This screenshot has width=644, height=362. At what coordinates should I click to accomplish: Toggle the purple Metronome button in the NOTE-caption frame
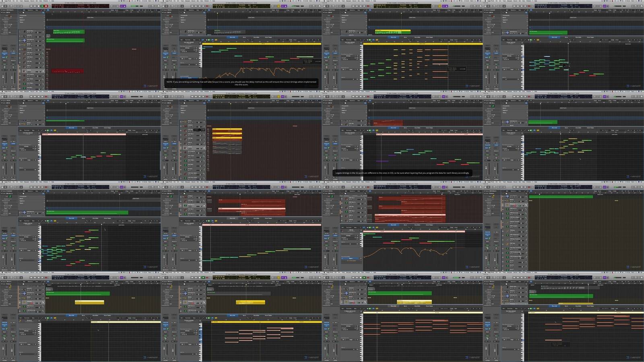click(286, 6)
